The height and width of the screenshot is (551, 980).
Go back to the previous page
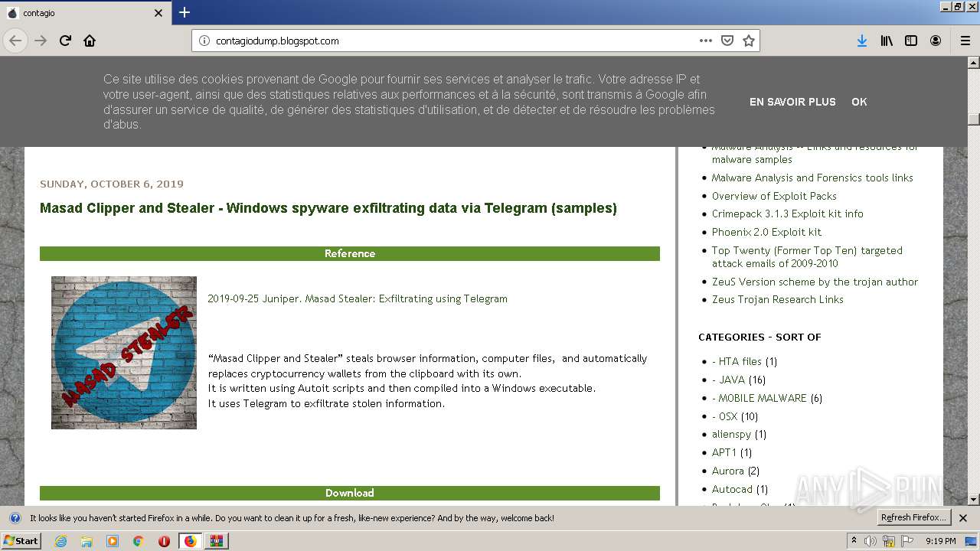(x=15, y=41)
